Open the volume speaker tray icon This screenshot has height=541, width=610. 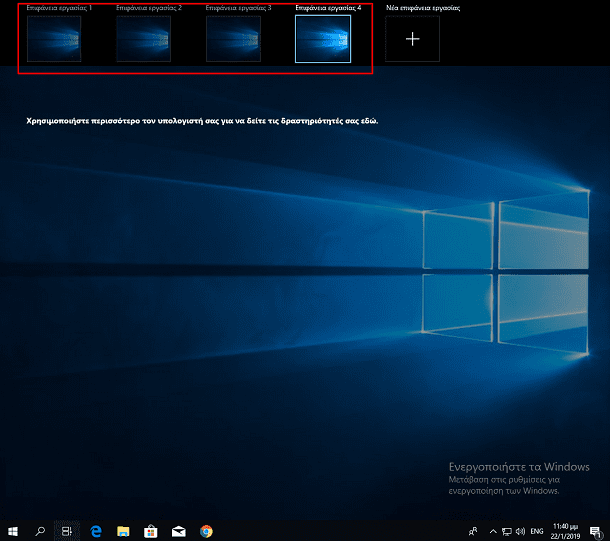pos(520,531)
